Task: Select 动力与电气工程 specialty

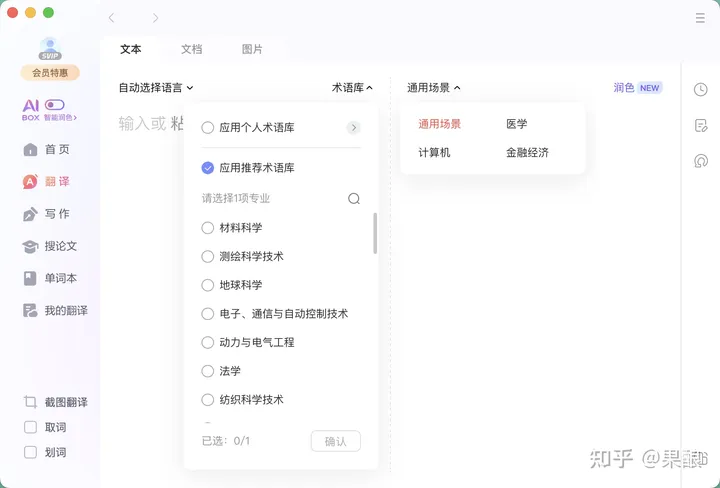Action: 208,342
